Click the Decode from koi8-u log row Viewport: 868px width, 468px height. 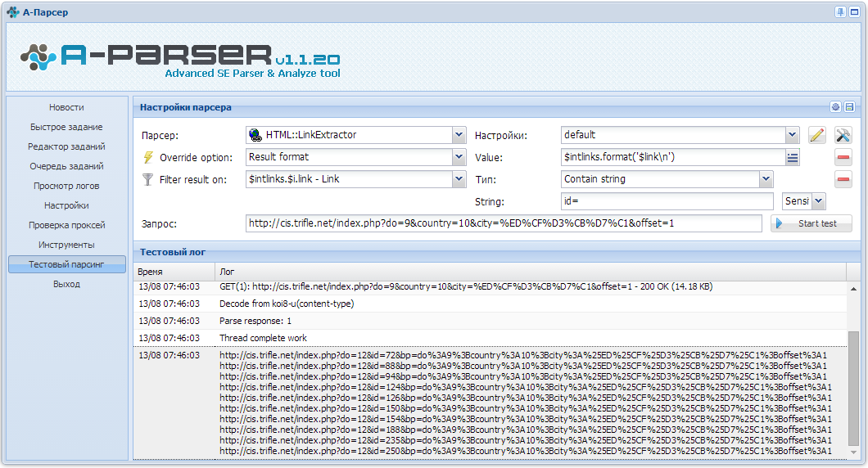coord(490,304)
